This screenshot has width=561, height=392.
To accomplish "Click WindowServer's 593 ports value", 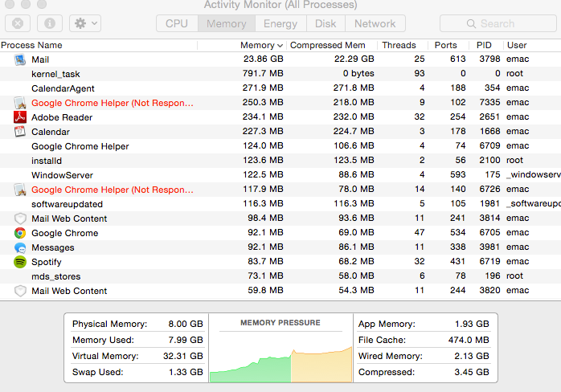I will (458, 174).
